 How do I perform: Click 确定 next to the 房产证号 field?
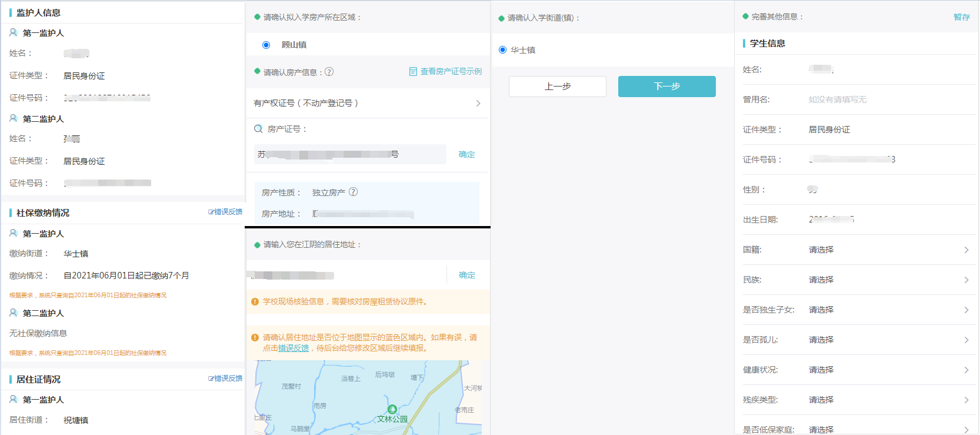point(466,154)
